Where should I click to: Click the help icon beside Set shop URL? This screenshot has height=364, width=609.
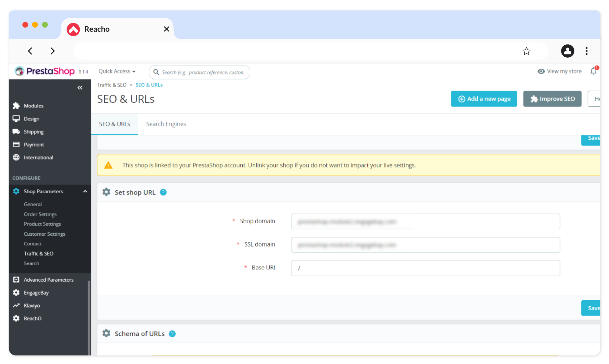[x=163, y=192]
